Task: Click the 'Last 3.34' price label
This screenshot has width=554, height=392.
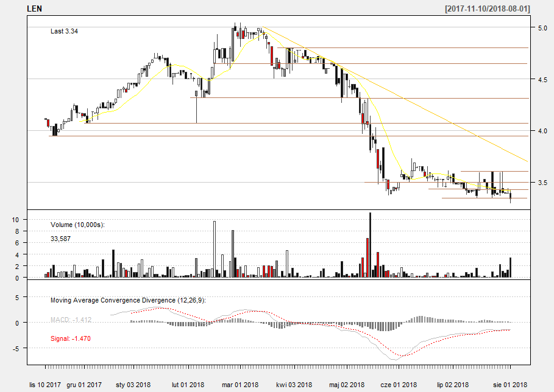Action: click(x=64, y=32)
